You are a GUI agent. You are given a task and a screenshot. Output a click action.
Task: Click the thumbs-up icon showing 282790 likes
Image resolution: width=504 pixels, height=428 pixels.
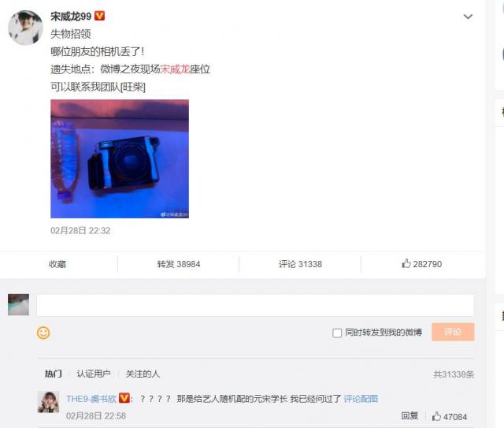coord(406,263)
